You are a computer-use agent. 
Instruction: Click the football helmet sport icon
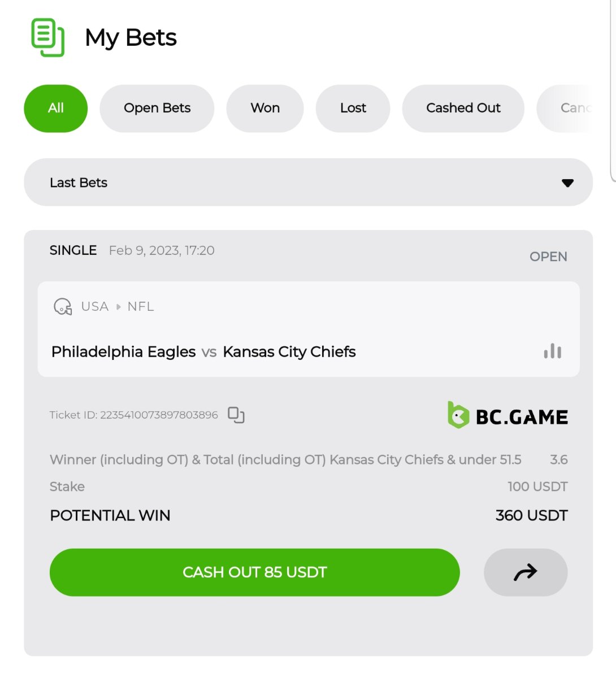[63, 307]
